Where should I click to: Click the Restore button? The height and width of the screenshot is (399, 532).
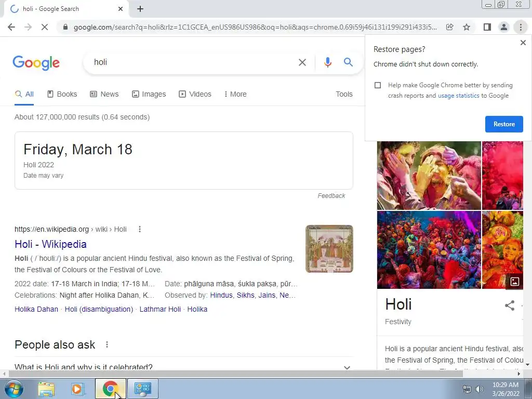504,124
